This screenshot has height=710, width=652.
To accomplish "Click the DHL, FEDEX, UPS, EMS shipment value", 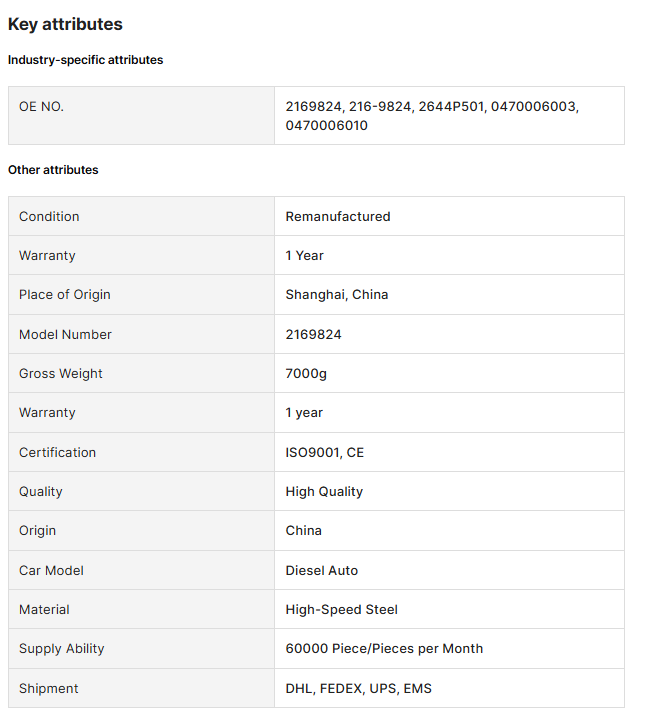I will pyautogui.click(x=358, y=688).
